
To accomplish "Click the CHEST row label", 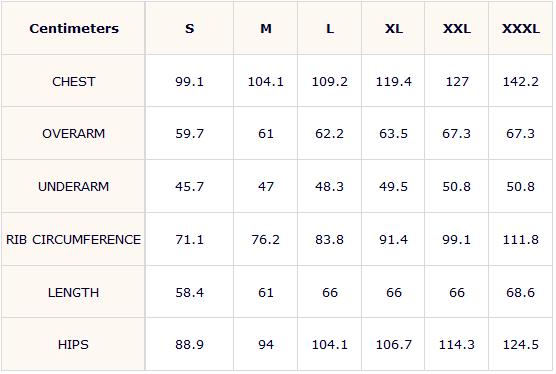I will (x=74, y=82).
